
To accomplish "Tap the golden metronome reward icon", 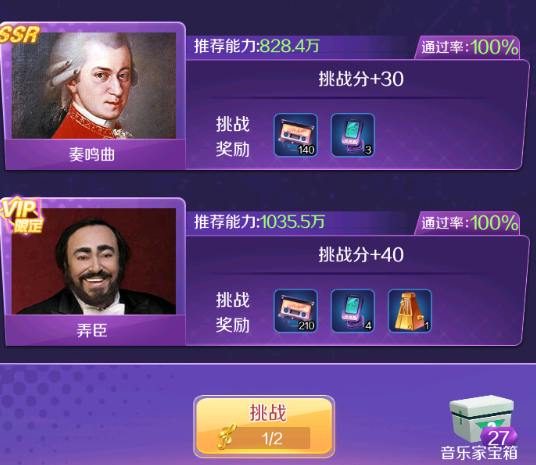I will point(410,311).
